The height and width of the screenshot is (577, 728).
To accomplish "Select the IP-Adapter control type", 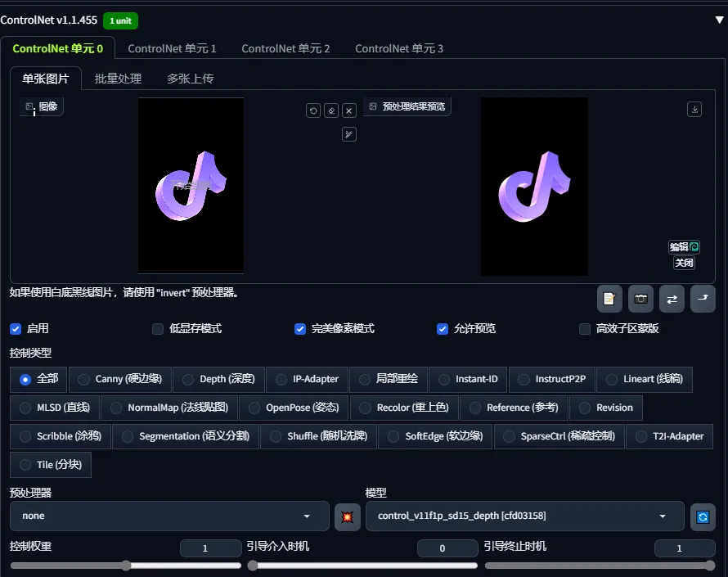I will (308, 380).
